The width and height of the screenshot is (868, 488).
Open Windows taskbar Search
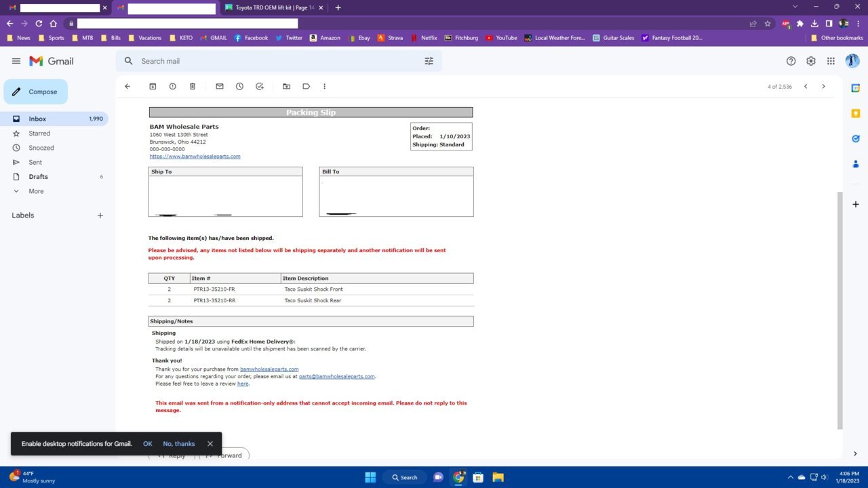click(x=405, y=477)
